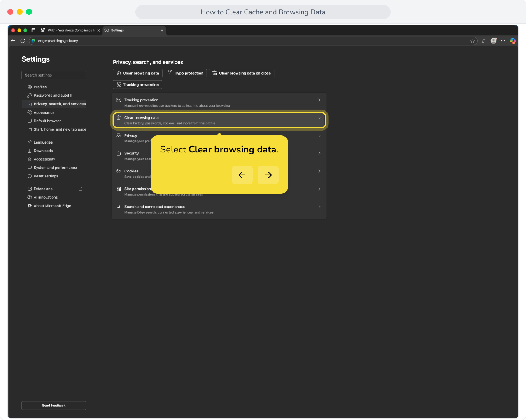
Task: Click the tutorial next arrow button
Action: click(268, 175)
